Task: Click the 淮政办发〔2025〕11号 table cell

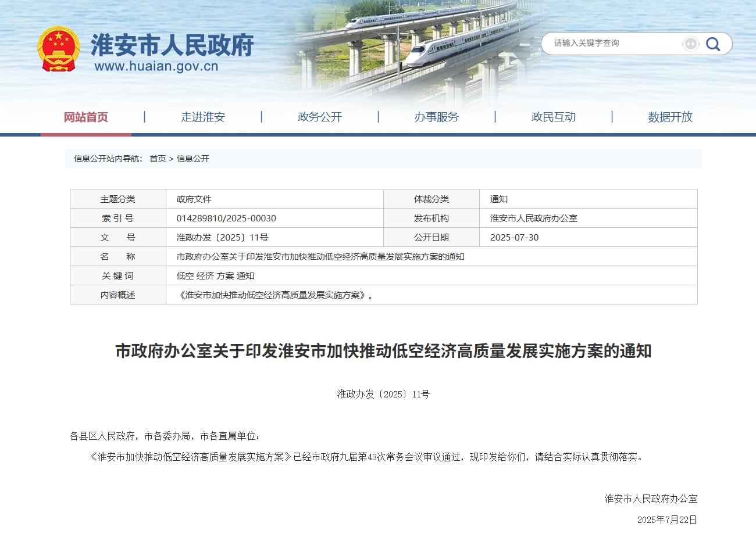Action: [x=222, y=238]
